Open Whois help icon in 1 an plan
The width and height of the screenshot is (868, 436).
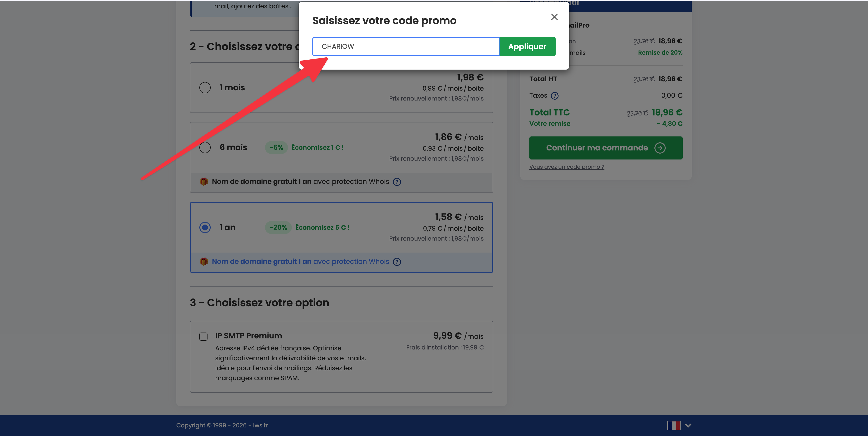click(x=397, y=262)
